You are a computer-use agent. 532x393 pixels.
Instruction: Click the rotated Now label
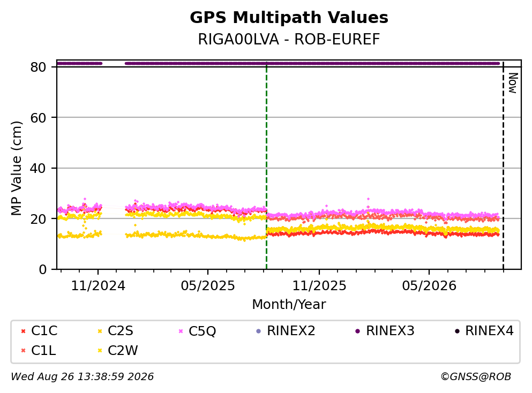pyautogui.click(x=513, y=83)
